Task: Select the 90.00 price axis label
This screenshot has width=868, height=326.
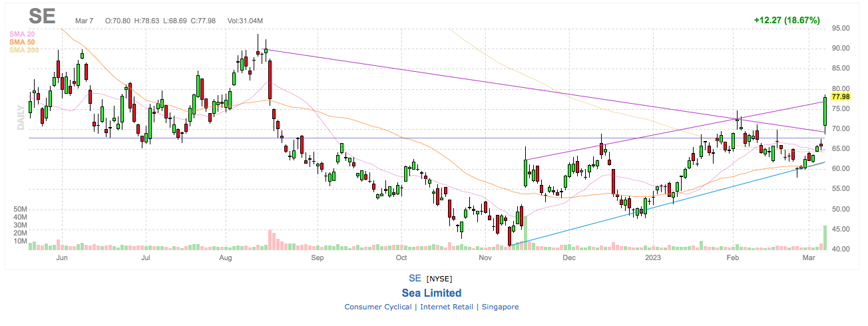Action: (x=842, y=49)
